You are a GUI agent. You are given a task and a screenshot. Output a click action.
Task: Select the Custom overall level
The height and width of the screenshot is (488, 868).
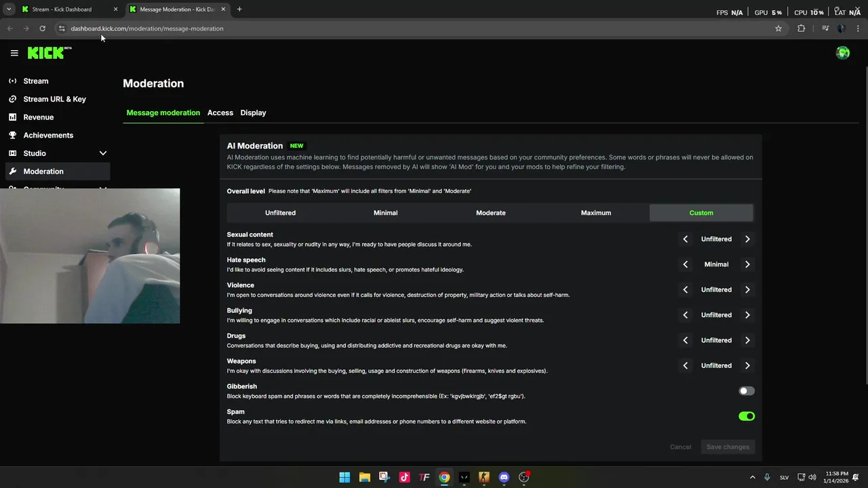point(701,213)
